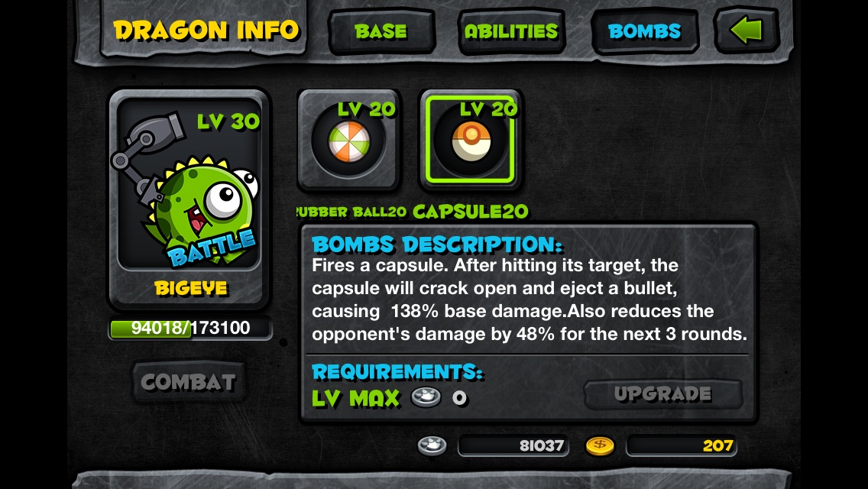
Task: Click the Rubber Ball20 name label
Action: coord(351,212)
